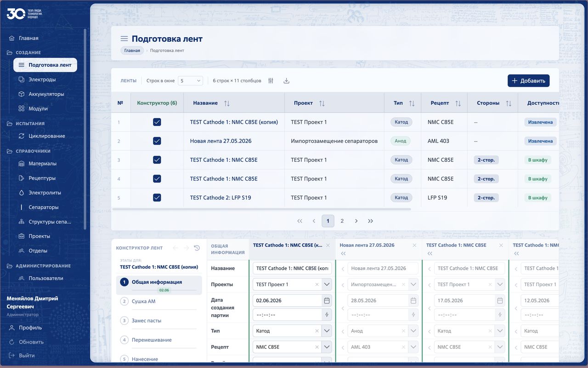The width and height of the screenshot is (588, 368).
Task: Sort table by Тип column arrows
Action: (x=412, y=103)
